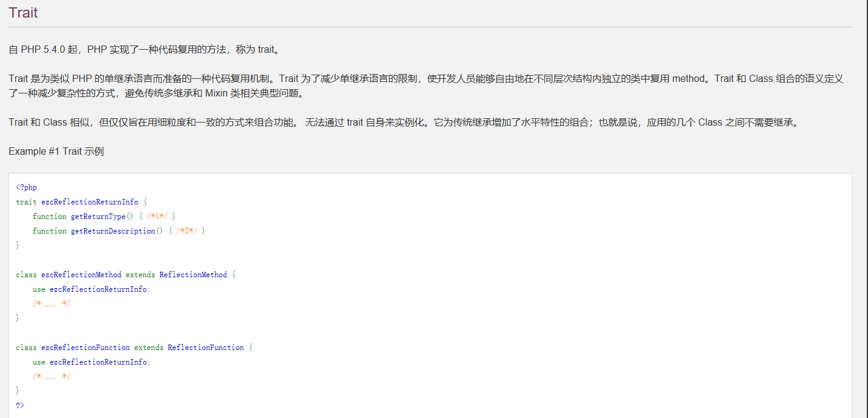Click the opening "<?php" tag in code
The height and width of the screenshot is (418, 868).
pos(27,187)
